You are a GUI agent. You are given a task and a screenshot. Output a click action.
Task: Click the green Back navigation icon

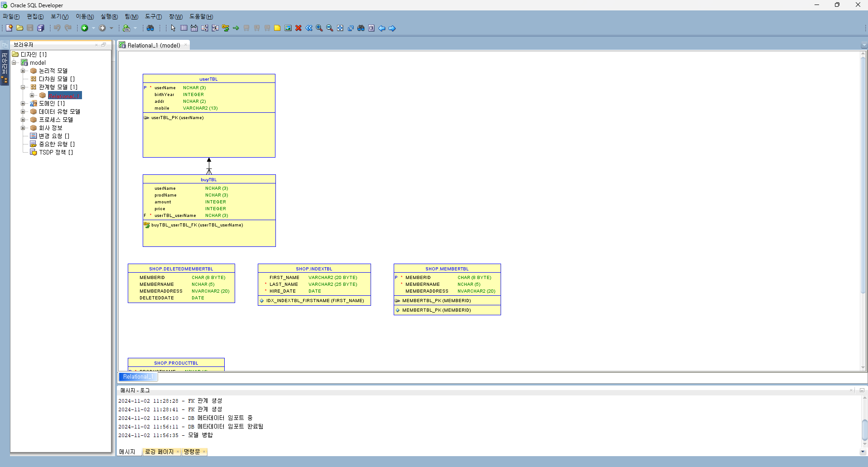click(x=85, y=28)
